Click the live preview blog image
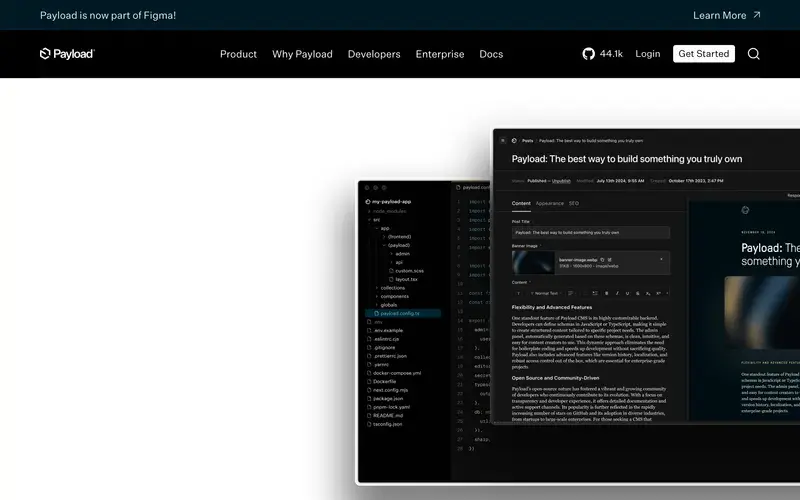 [x=762, y=313]
